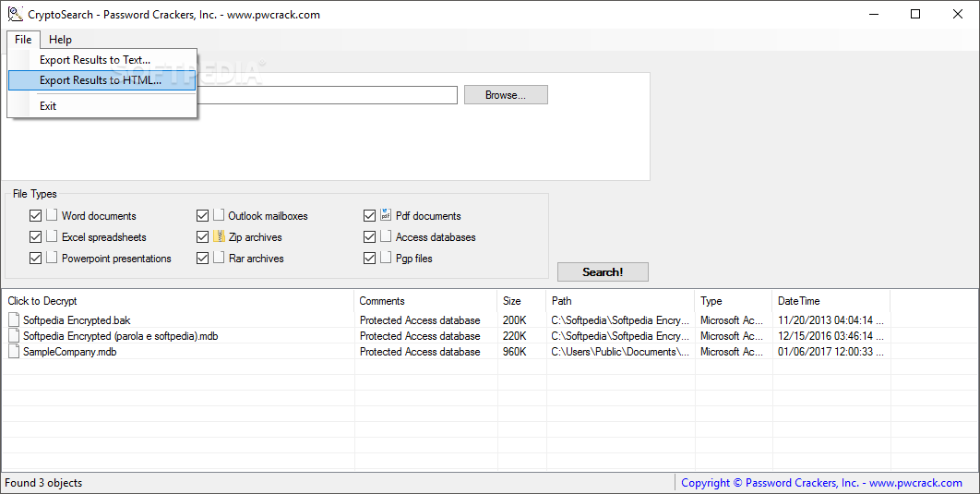
Task: Click icon of Softpedia Encrypted (parola e softpedia).mdb
Action: pyautogui.click(x=14, y=336)
